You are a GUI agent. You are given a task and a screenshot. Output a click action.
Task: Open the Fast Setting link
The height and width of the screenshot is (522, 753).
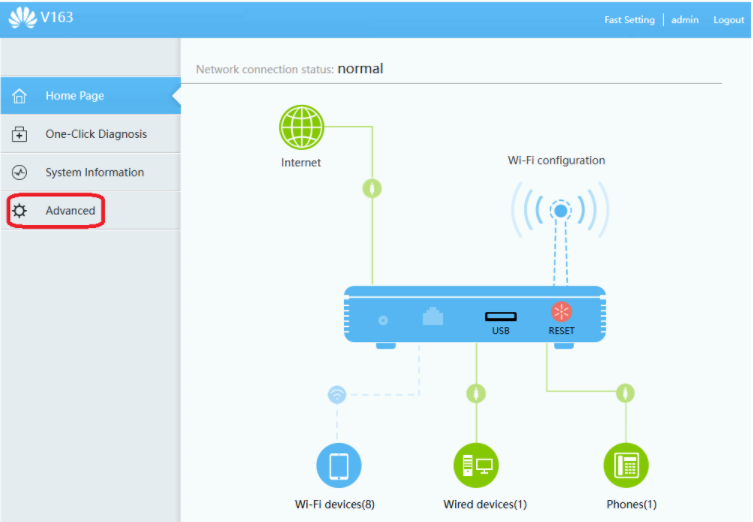(x=629, y=20)
